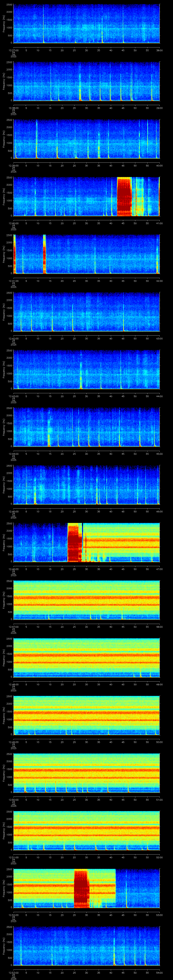Click the '45:00' end time label

[159, 454]
